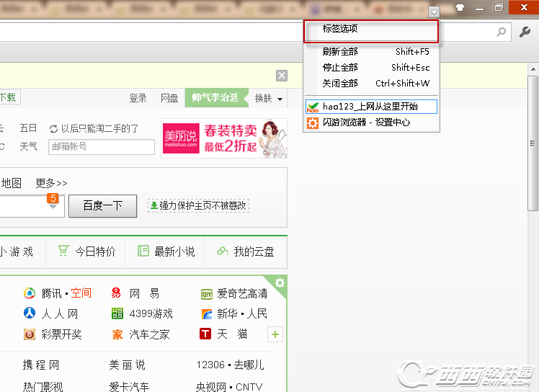Click the 地图 search category
The width and height of the screenshot is (539, 392).
tap(12, 183)
